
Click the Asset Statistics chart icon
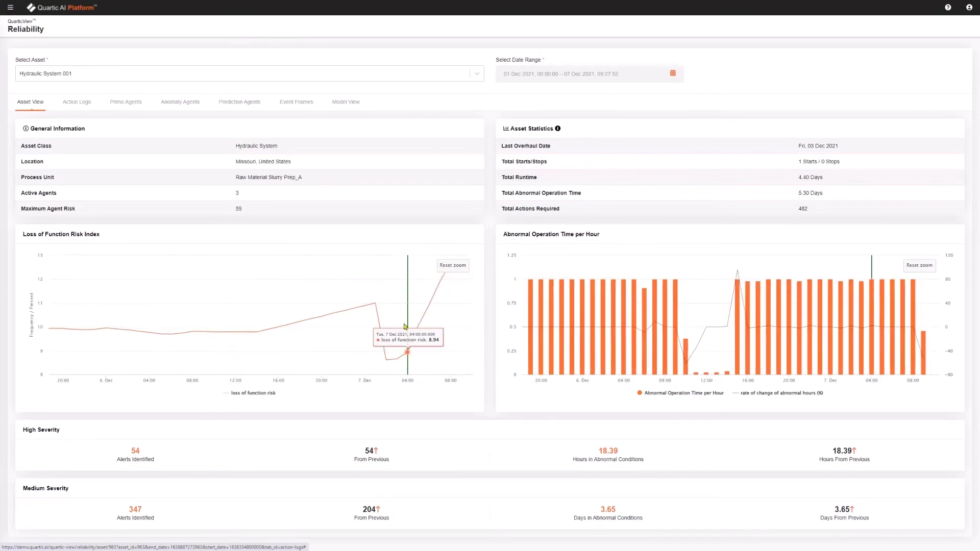(x=506, y=129)
